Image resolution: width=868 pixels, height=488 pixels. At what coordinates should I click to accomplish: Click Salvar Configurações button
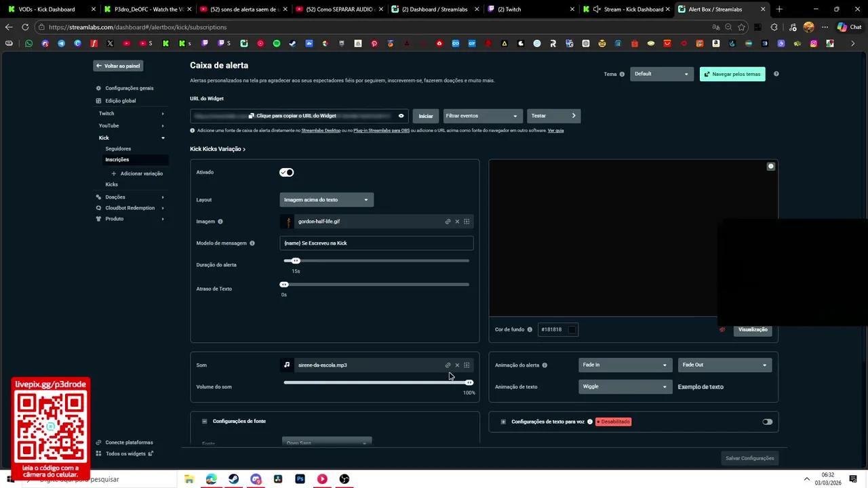click(x=749, y=458)
